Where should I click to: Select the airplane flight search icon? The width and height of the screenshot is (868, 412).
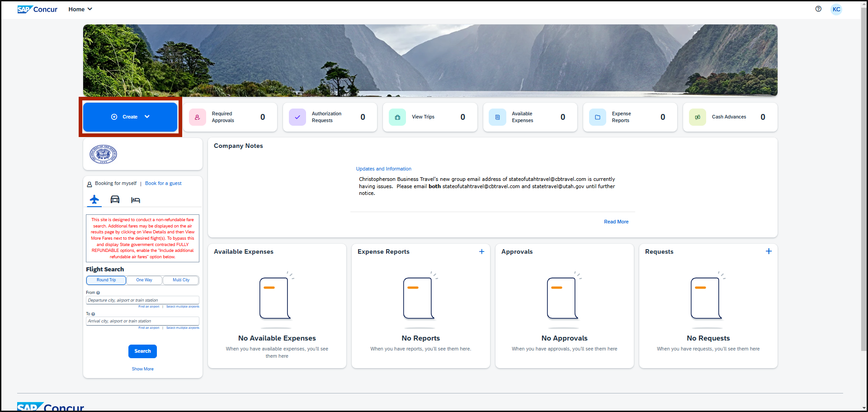pos(94,199)
